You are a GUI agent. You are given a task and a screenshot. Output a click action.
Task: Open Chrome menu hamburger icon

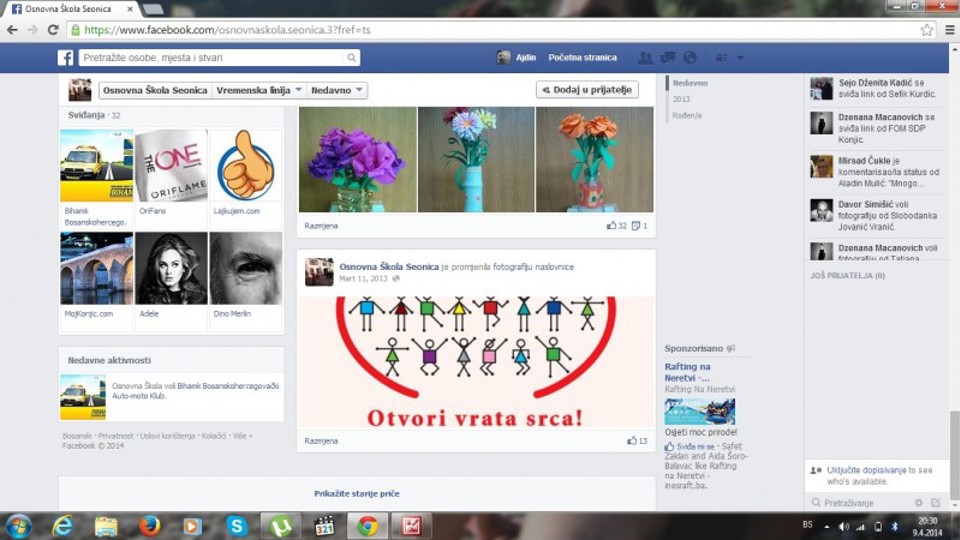950,30
